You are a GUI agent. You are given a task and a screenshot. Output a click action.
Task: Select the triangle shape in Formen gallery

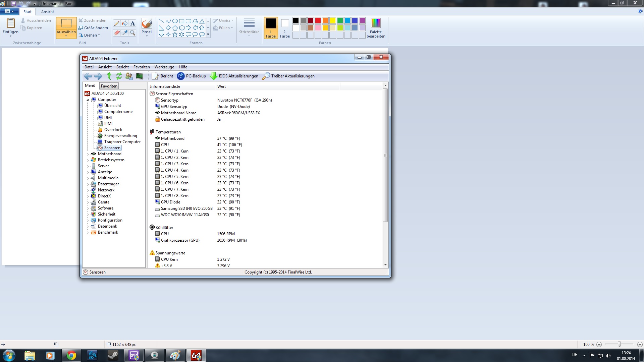pos(202,21)
